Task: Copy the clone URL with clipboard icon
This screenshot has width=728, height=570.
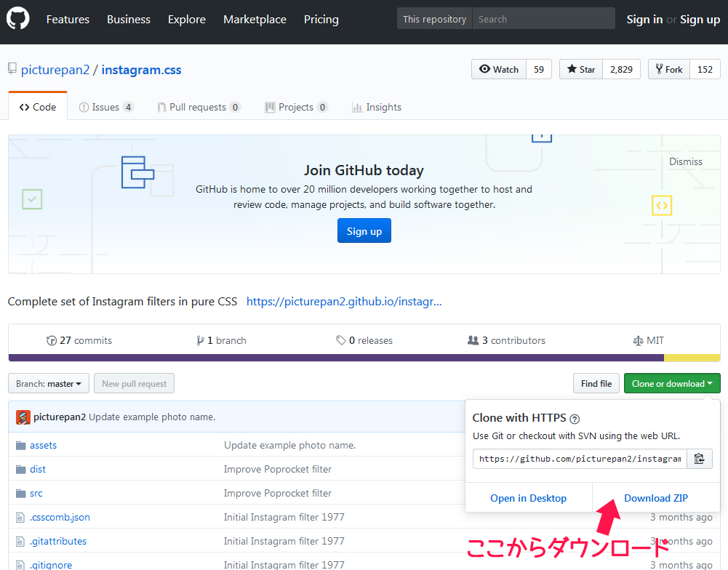Action: tap(699, 459)
